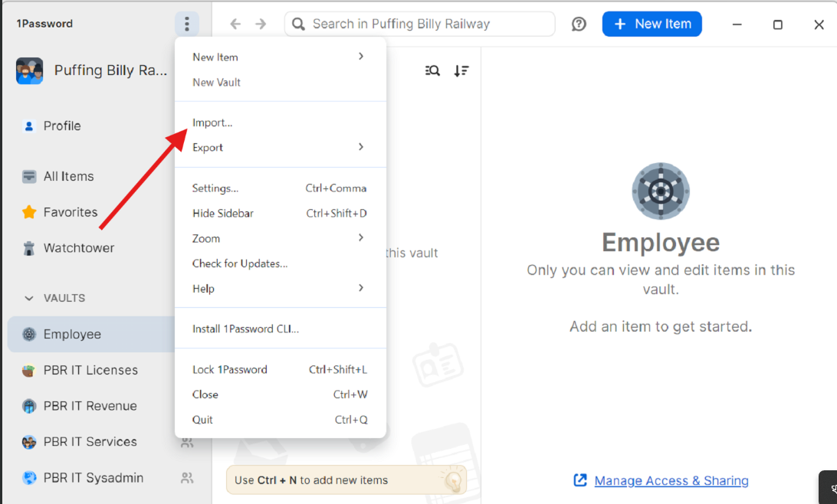The width and height of the screenshot is (837, 504).
Task: Open the Puffing Billy Ra... account name
Action: (110, 70)
